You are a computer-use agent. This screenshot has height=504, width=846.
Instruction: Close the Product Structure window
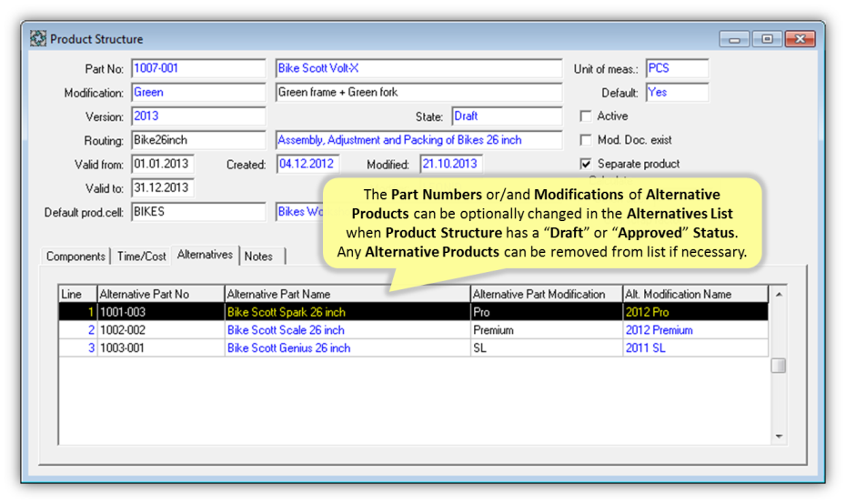pos(801,39)
